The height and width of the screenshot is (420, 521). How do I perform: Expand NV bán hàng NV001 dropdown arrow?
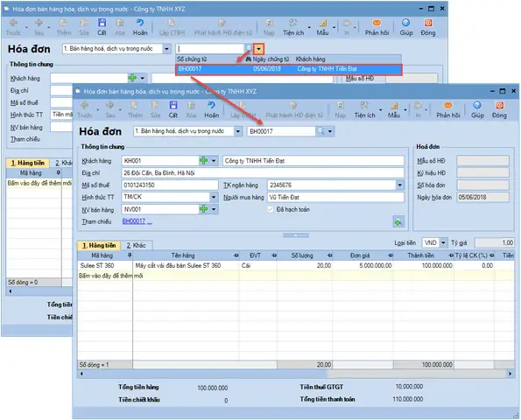[x=214, y=209]
